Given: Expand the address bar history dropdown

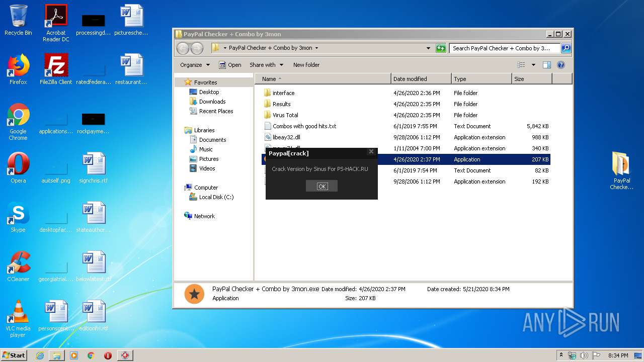Looking at the screenshot, I should 428,48.
